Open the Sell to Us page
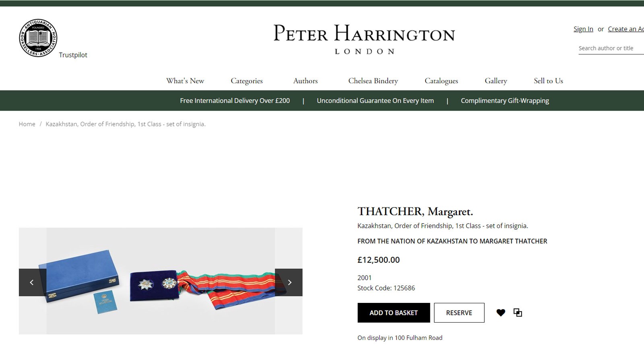 pos(549,81)
